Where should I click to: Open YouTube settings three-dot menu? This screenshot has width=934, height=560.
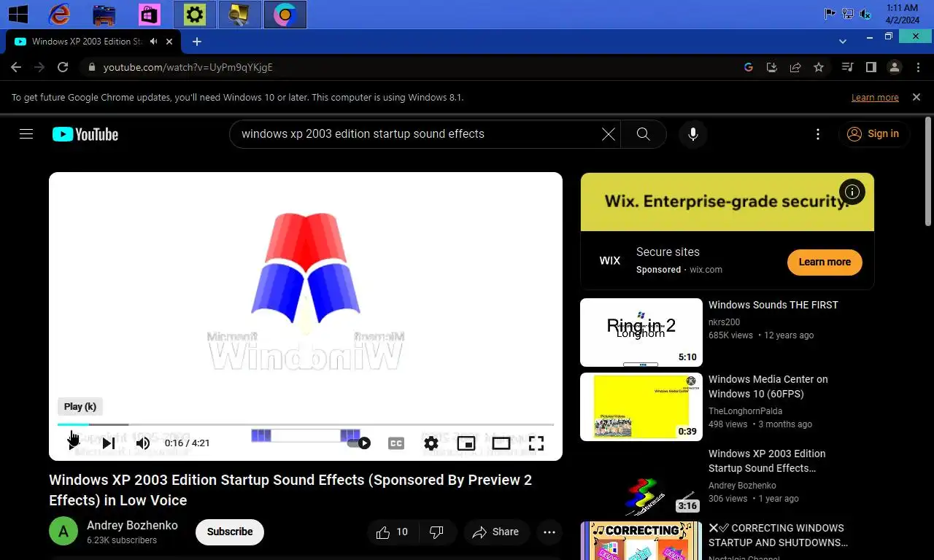pyautogui.click(x=818, y=134)
